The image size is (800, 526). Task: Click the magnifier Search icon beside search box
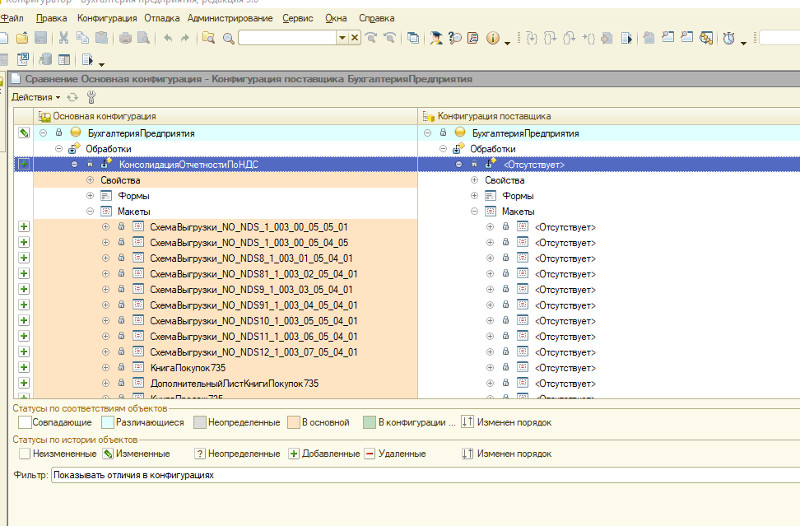pos(229,38)
